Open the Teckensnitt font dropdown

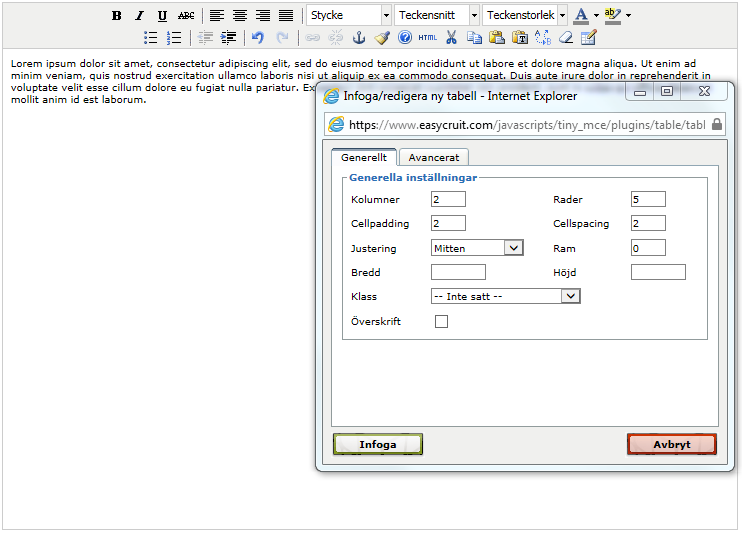437,15
